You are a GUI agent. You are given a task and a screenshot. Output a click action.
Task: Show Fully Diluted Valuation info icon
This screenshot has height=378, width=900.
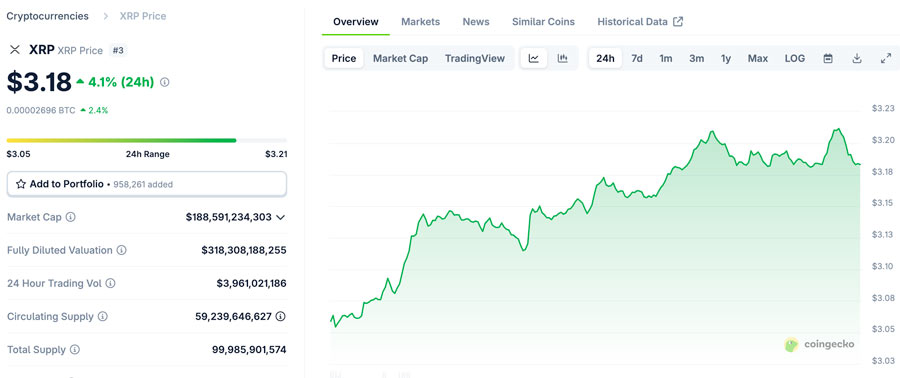[x=122, y=250]
